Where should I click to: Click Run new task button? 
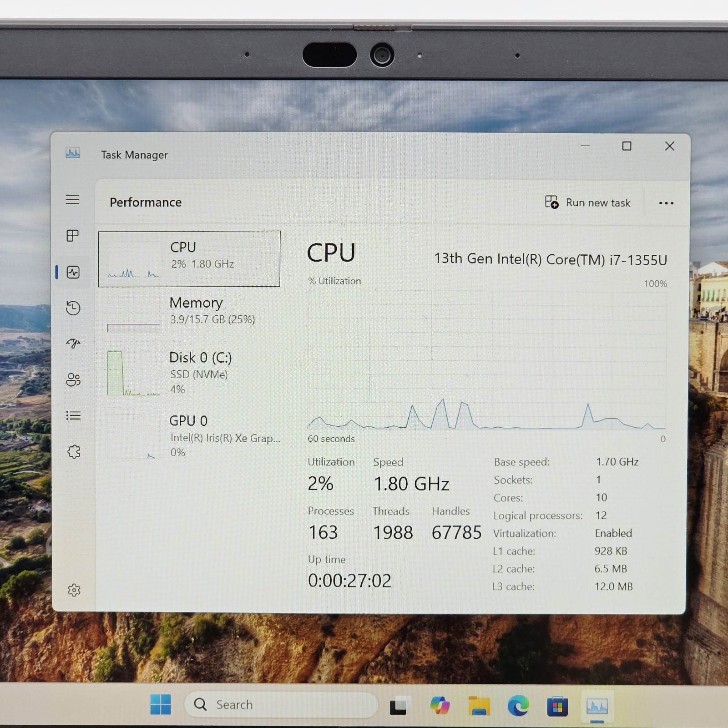click(587, 202)
